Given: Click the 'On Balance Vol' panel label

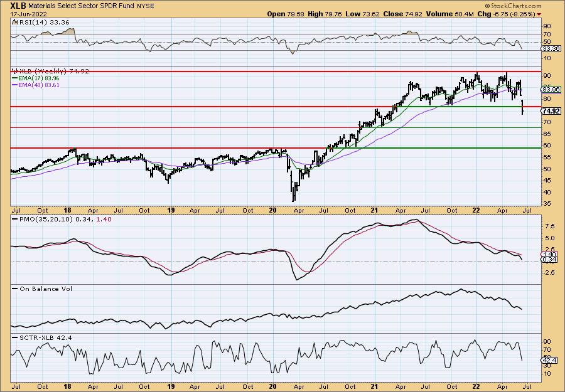Looking at the screenshot, I should pyautogui.click(x=46, y=289).
